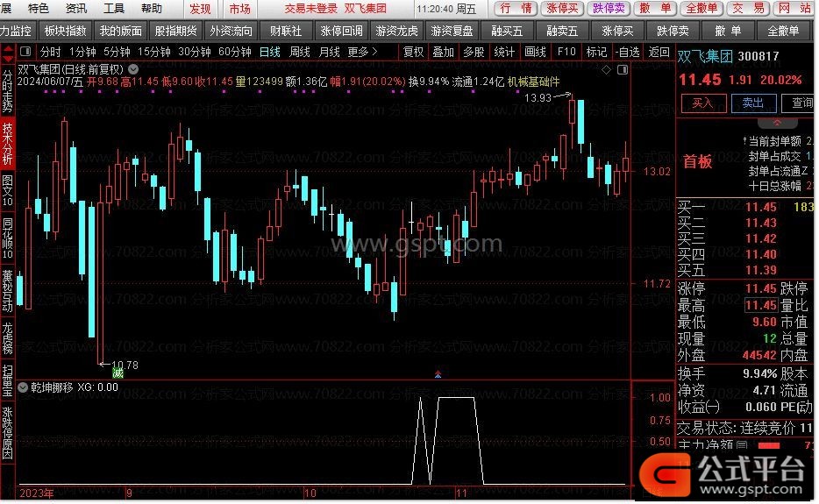Click 融买五 in second toolbar

(x=507, y=32)
